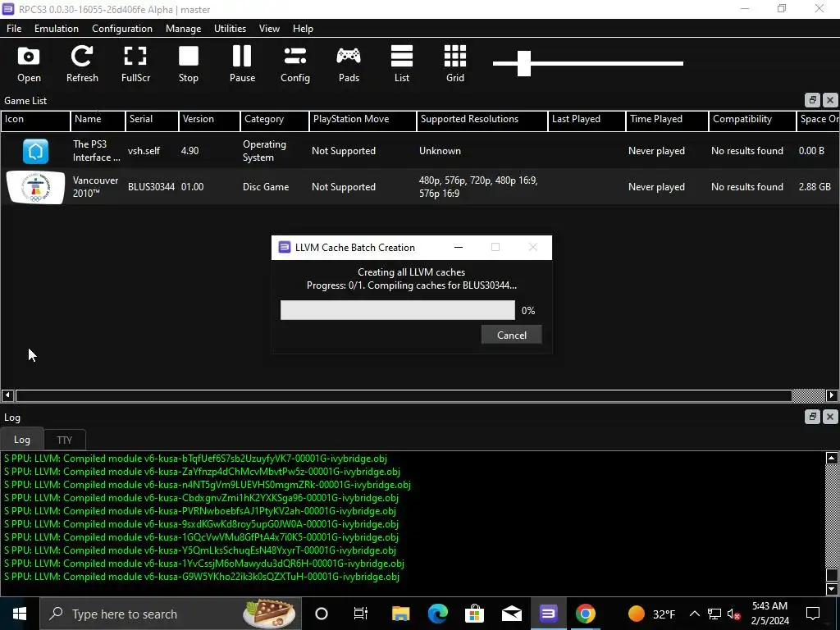Click log scroll up arrow
Screen dimensions: 840x630
pyautogui.click(x=832, y=458)
